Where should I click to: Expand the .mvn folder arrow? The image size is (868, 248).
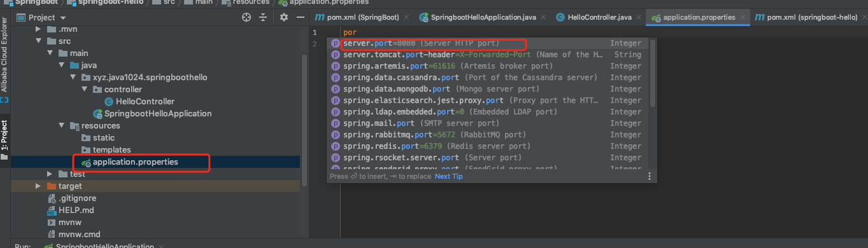coord(39,29)
